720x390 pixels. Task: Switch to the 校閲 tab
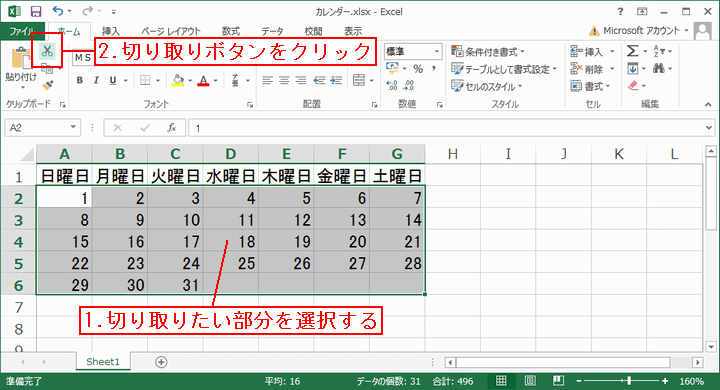click(313, 31)
